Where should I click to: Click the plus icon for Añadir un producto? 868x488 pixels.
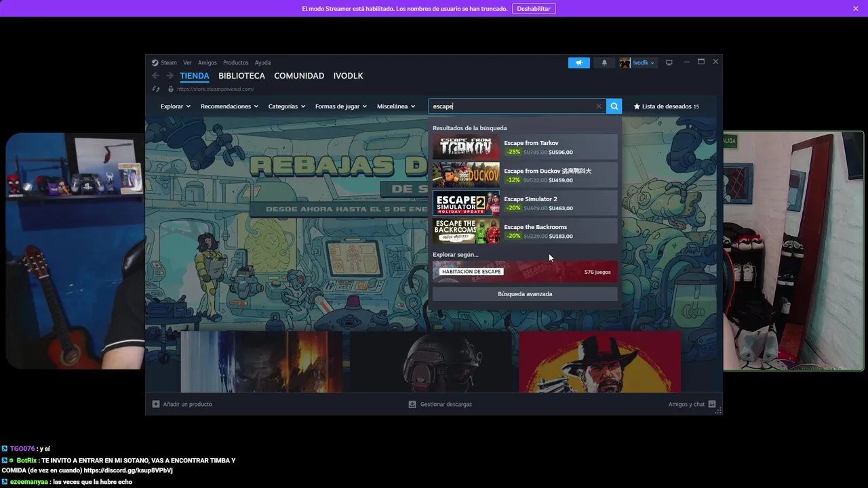156,404
